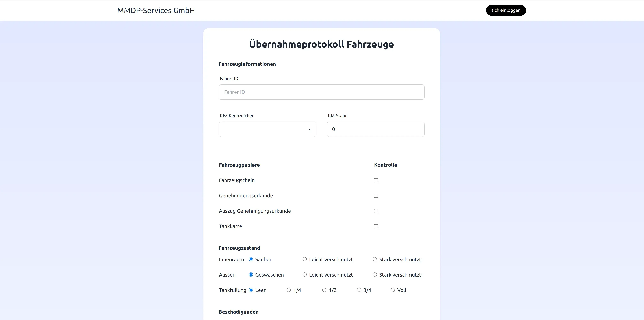Viewport: 644px width, 320px height.
Task: Set Tankfullung to 'Voll'
Action: pyautogui.click(x=393, y=290)
